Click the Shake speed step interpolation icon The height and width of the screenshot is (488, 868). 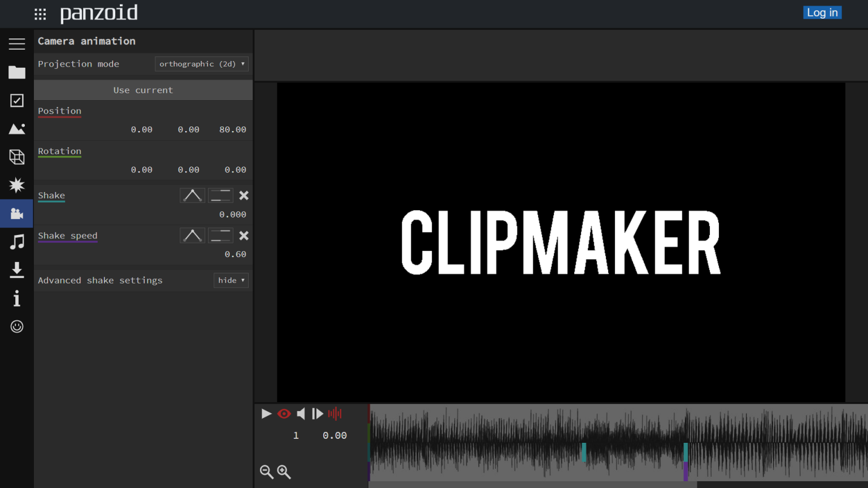[x=220, y=236]
